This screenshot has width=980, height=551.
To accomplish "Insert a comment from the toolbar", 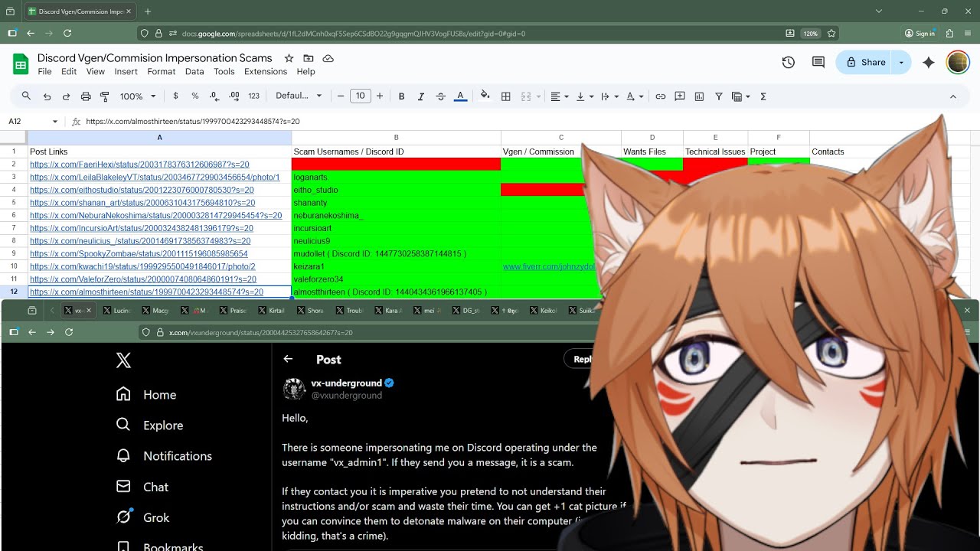I will [x=680, y=96].
